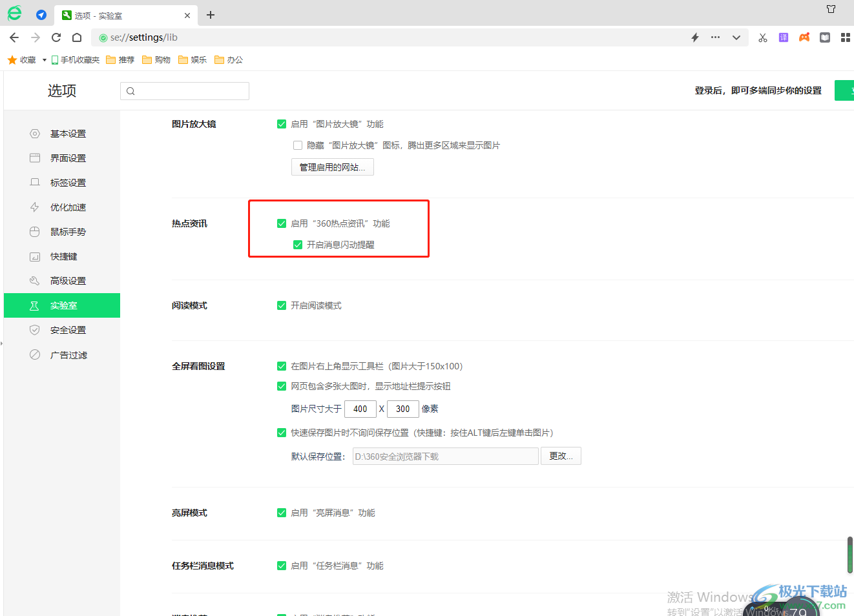Open the home page icon
The height and width of the screenshot is (616, 854).
pyautogui.click(x=77, y=37)
